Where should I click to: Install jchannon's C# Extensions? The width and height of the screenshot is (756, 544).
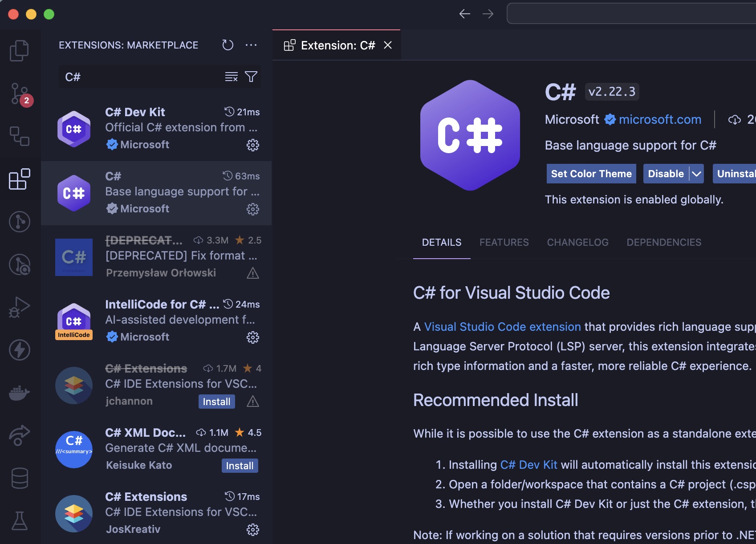click(x=216, y=402)
